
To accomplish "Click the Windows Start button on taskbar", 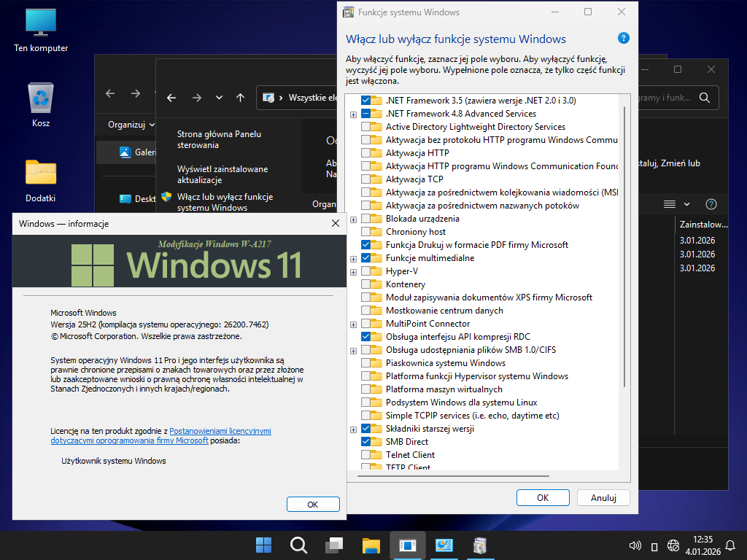I will [x=263, y=545].
